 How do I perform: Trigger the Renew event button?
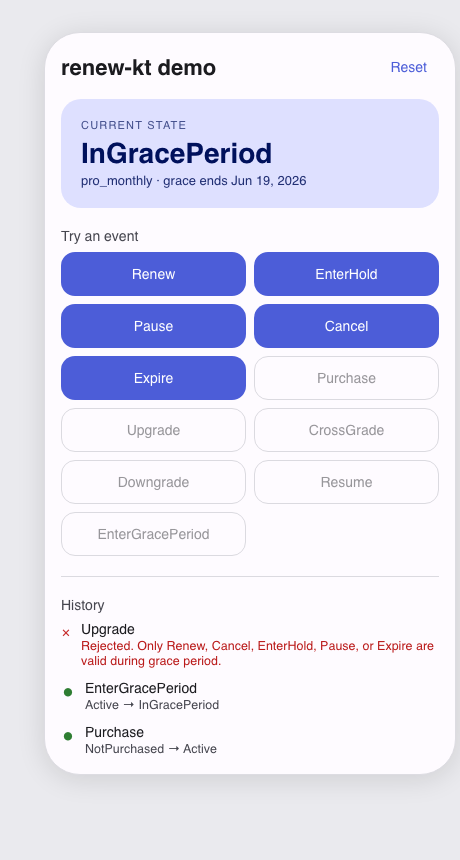click(154, 274)
